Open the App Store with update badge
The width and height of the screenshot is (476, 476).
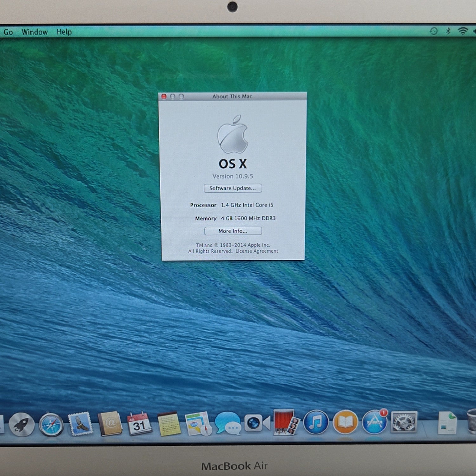coord(375,422)
